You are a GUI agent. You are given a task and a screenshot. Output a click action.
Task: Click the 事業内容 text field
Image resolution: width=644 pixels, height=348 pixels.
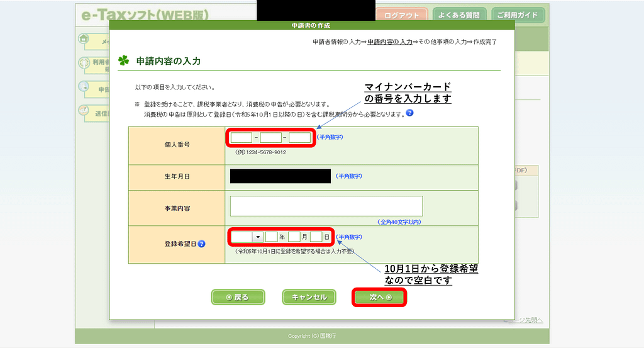(326, 206)
